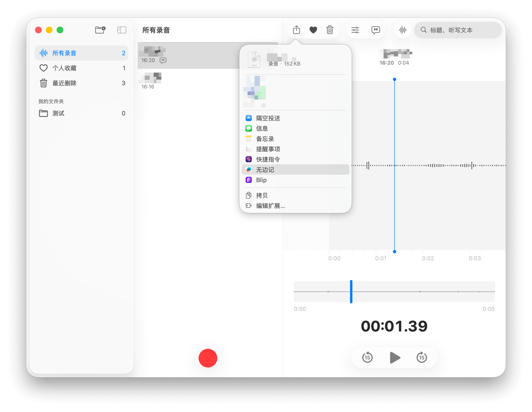Screen dimensions: 532x412
Task: Skip forward 15 seconds
Action: point(422,357)
